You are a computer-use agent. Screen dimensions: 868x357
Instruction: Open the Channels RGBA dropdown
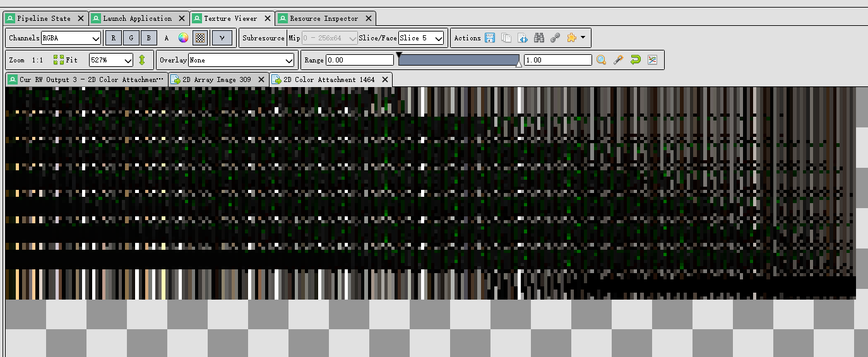coord(71,38)
